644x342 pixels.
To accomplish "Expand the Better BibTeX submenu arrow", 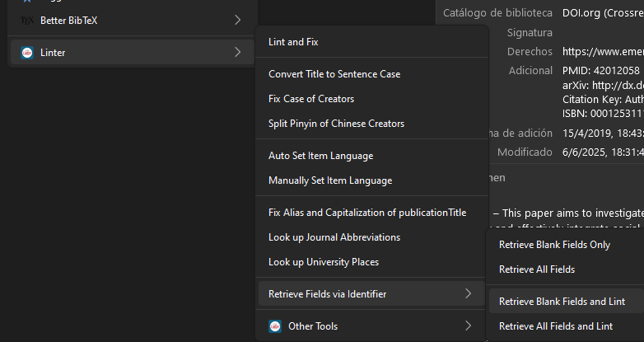I will click(237, 20).
